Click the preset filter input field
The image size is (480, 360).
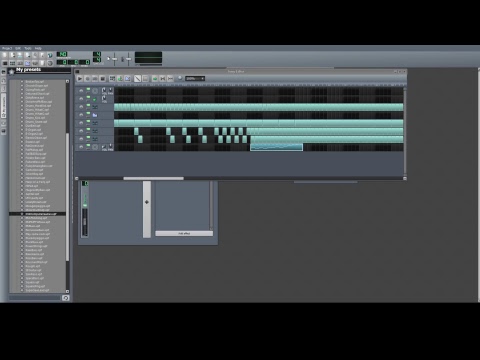(x=35, y=298)
